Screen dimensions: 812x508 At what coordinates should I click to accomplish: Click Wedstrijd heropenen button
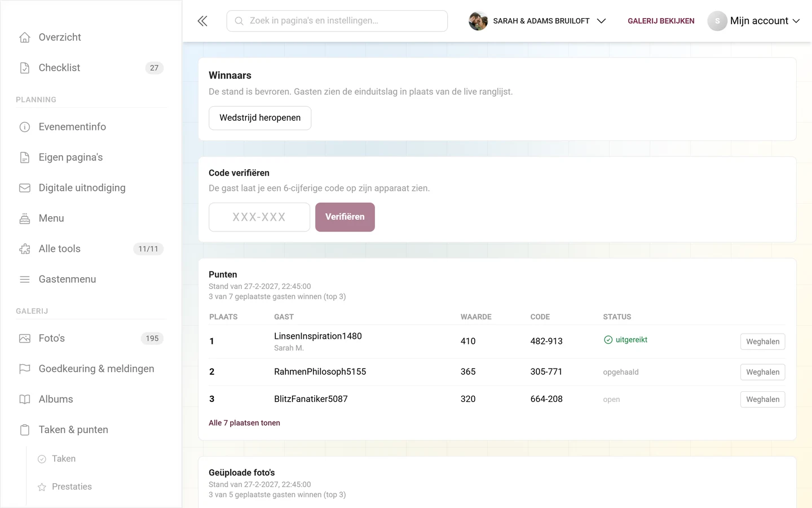tap(260, 118)
